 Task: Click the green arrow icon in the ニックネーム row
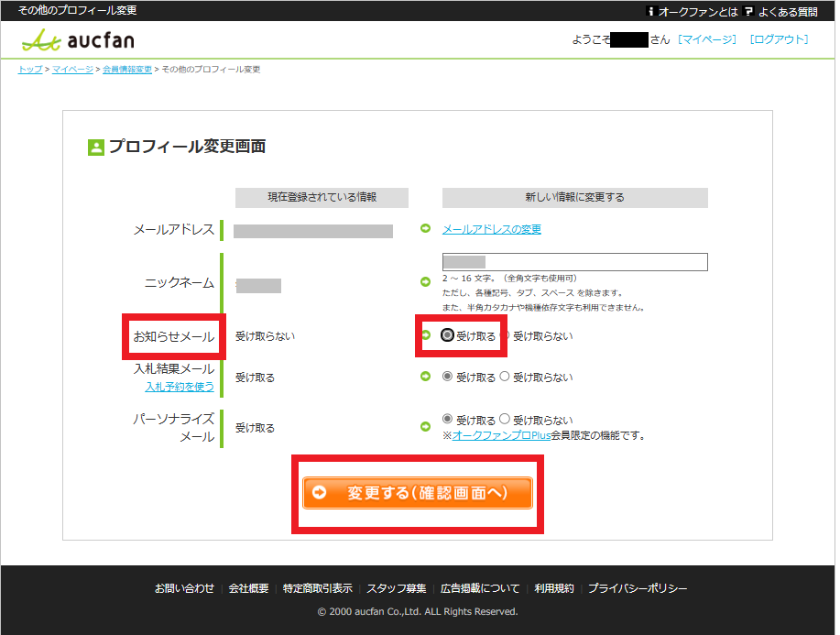[x=425, y=282]
